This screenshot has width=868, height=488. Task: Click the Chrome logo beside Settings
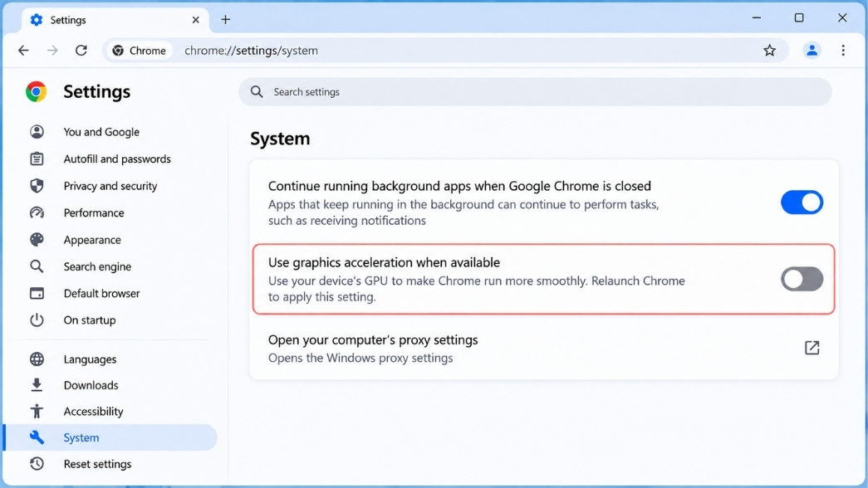click(36, 92)
